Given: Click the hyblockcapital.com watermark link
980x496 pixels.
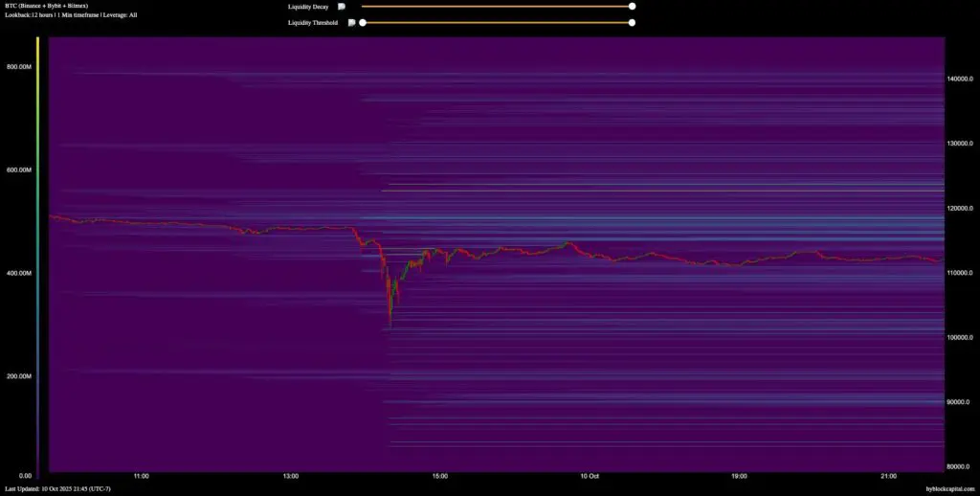Looking at the screenshot, I should pos(947,488).
